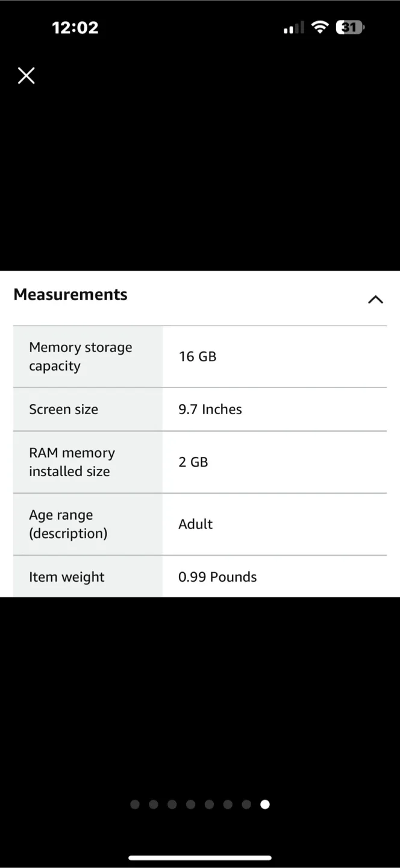Tap the Measurements section header
The image size is (400, 868).
(70, 295)
